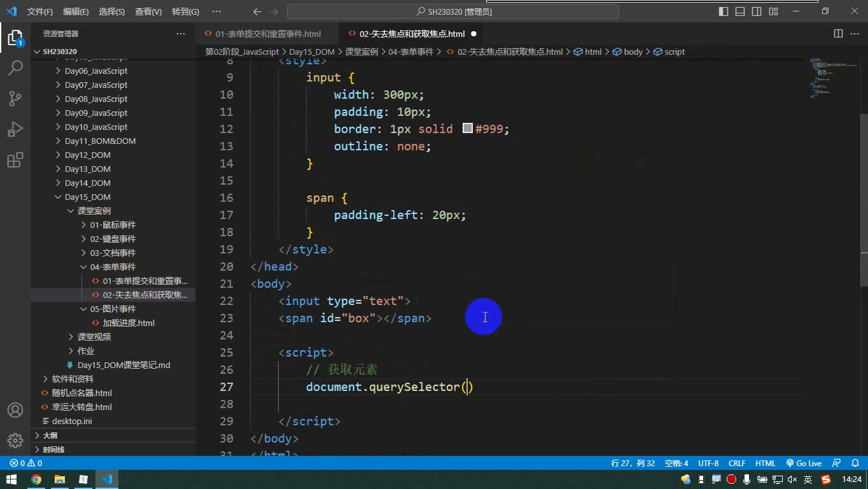
Task: Change language mode from HTML
Action: [x=766, y=464]
